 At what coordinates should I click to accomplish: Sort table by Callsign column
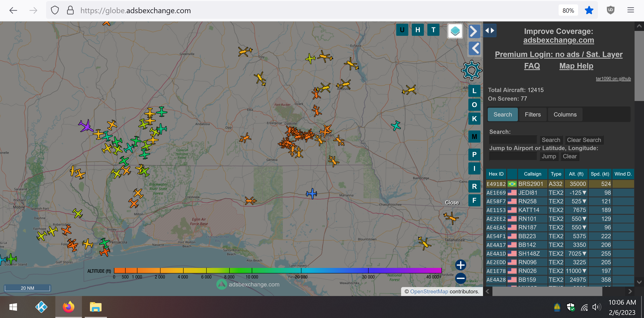pyautogui.click(x=532, y=174)
